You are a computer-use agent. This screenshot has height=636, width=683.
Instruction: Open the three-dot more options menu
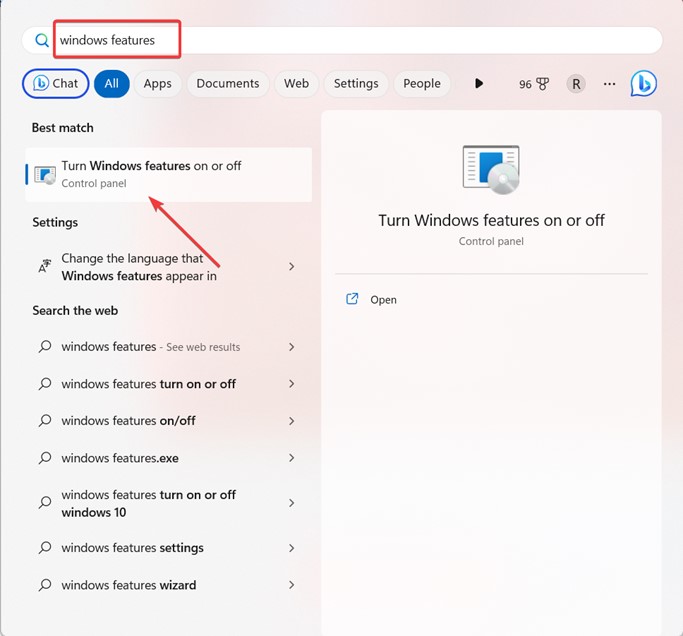coord(609,84)
